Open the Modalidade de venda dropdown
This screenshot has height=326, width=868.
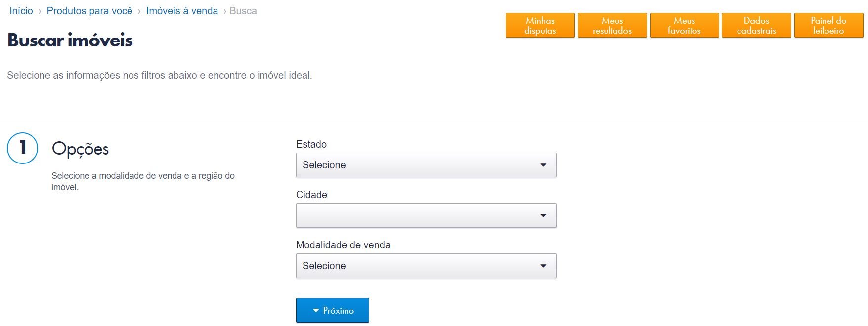point(426,266)
